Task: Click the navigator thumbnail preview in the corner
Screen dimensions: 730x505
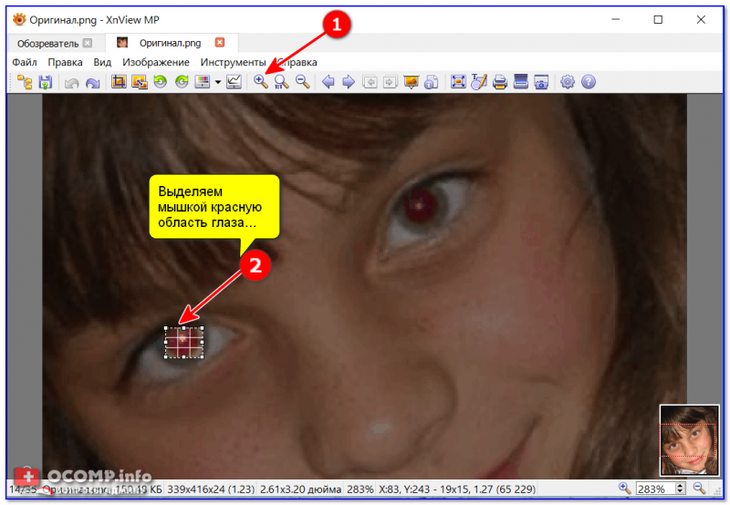Action: pos(689,440)
